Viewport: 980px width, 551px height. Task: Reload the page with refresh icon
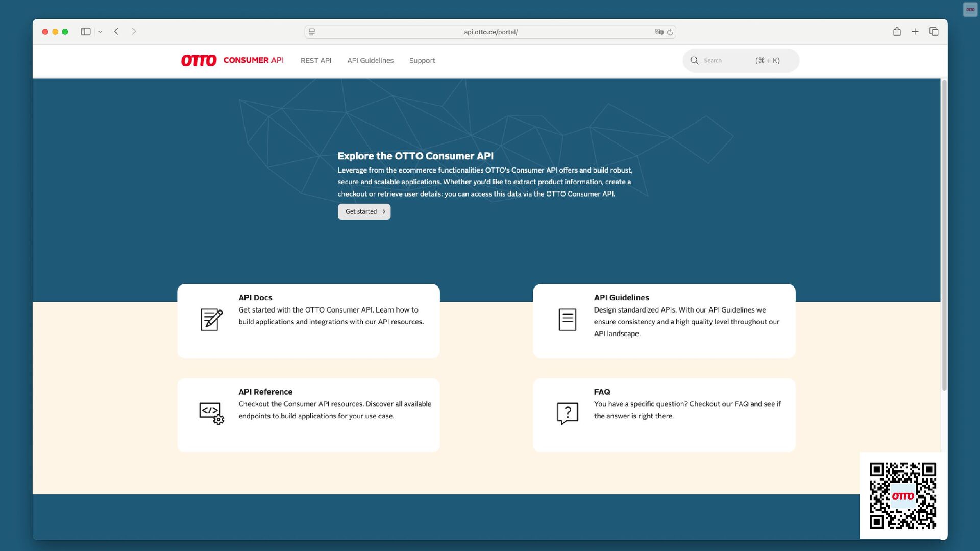pyautogui.click(x=670, y=32)
